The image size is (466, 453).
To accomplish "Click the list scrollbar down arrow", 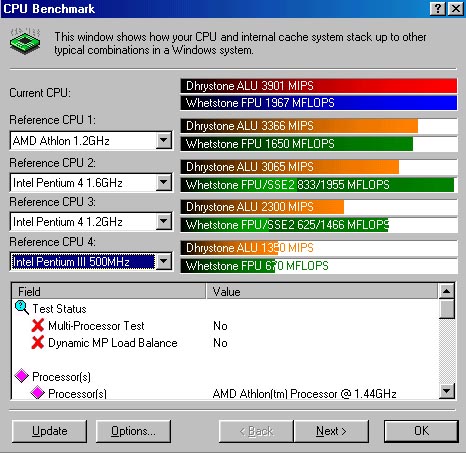I will coord(447,390).
